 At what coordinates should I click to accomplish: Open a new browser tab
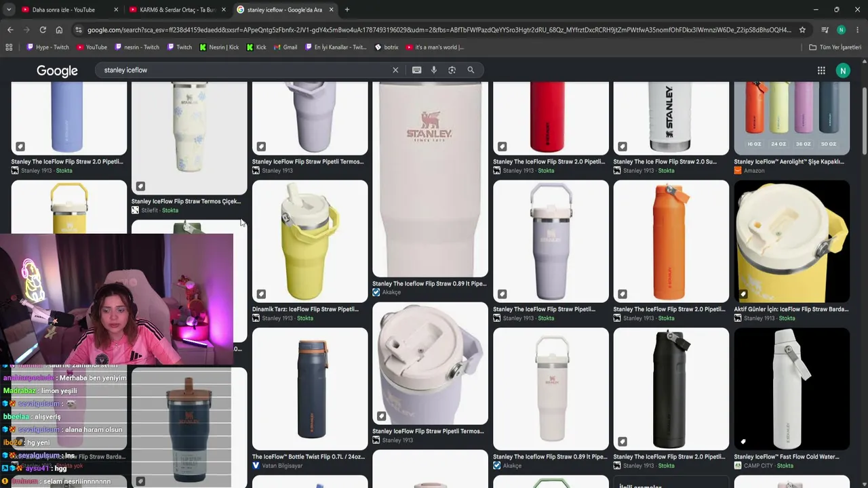(347, 9)
